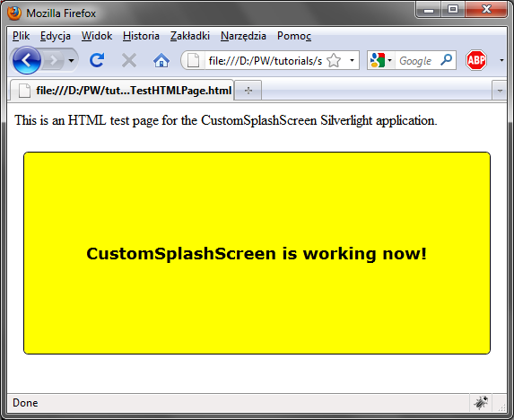
Task: Stop loading with the X icon
Action: point(129,61)
